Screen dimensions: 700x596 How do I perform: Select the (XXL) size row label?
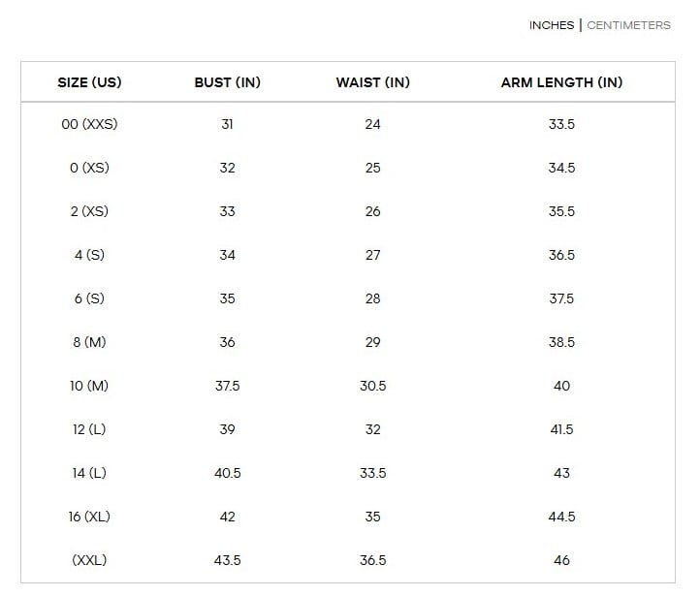[89, 560]
